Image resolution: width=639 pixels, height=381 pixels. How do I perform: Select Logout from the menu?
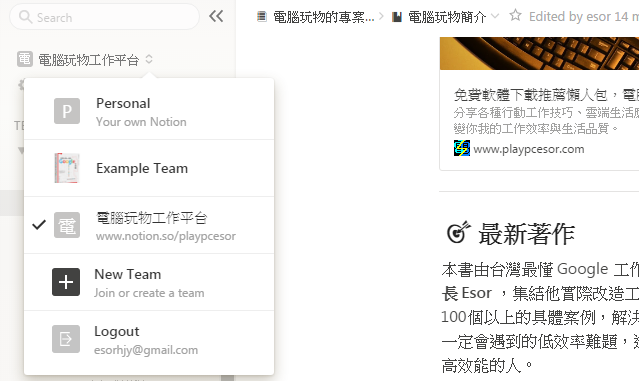pyautogui.click(x=149, y=339)
